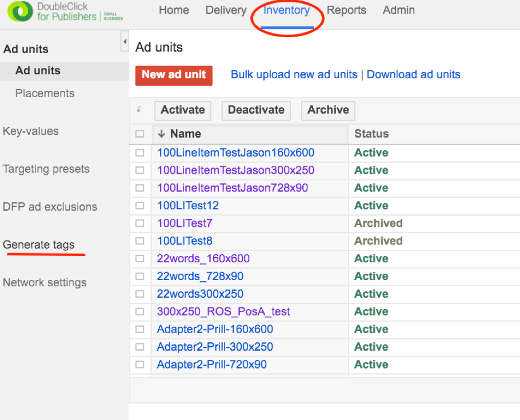This screenshot has width=520, height=420.
Task: Click the Ad units page heading
Action: (159, 47)
